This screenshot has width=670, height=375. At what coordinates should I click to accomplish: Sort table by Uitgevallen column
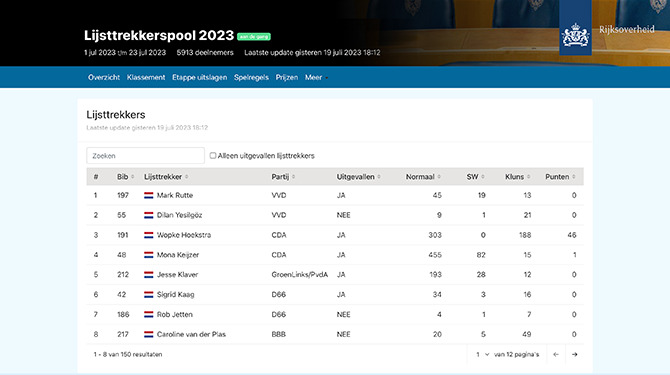(358, 177)
